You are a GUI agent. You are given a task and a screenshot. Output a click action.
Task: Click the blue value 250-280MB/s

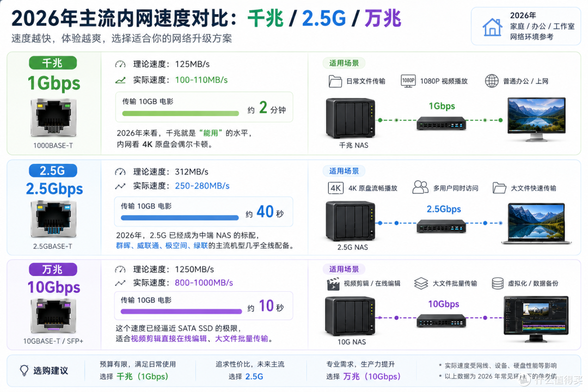[202, 186]
